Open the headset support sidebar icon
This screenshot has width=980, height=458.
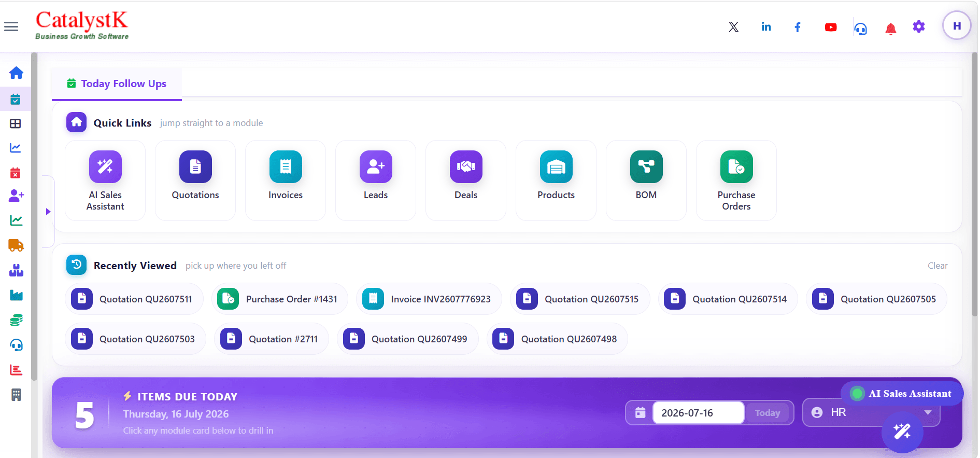[x=16, y=345]
